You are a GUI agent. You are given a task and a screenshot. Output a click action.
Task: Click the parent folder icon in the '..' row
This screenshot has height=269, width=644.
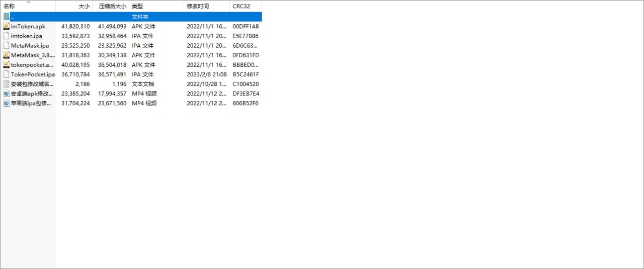[6, 17]
